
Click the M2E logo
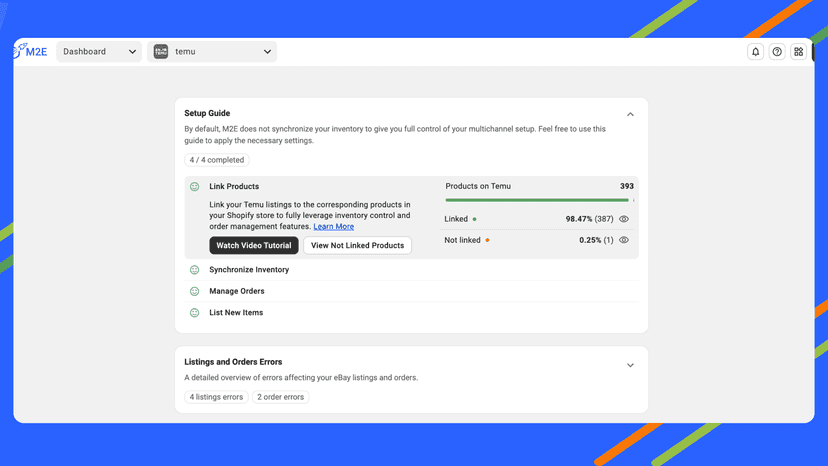[x=31, y=51]
